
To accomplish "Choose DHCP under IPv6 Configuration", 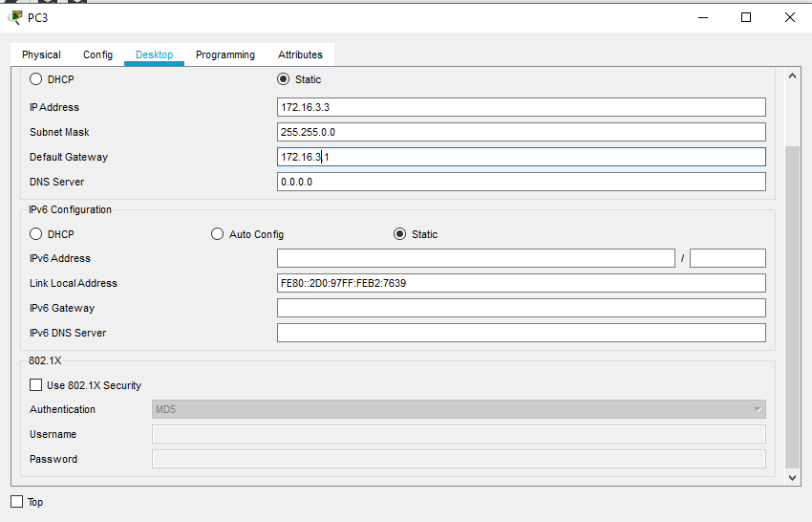I will (35, 234).
